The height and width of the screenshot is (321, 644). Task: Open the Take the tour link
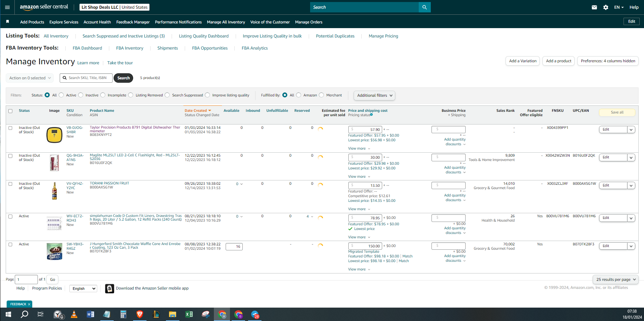pos(120,63)
